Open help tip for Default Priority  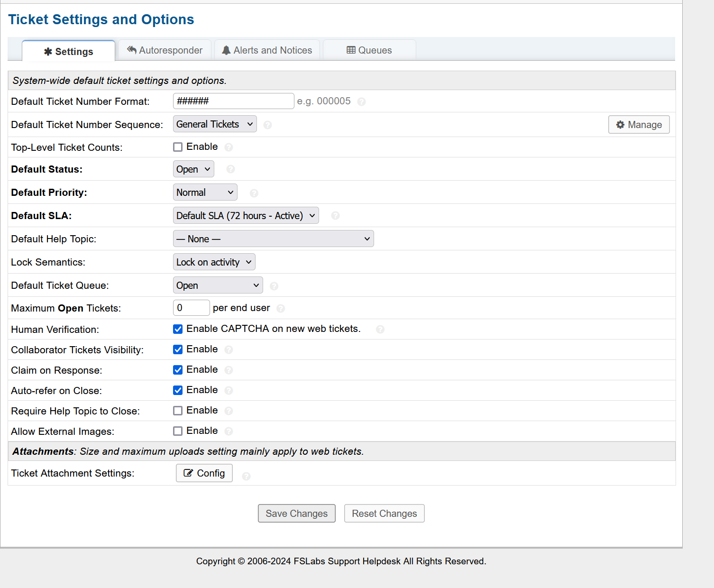pyautogui.click(x=254, y=193)
